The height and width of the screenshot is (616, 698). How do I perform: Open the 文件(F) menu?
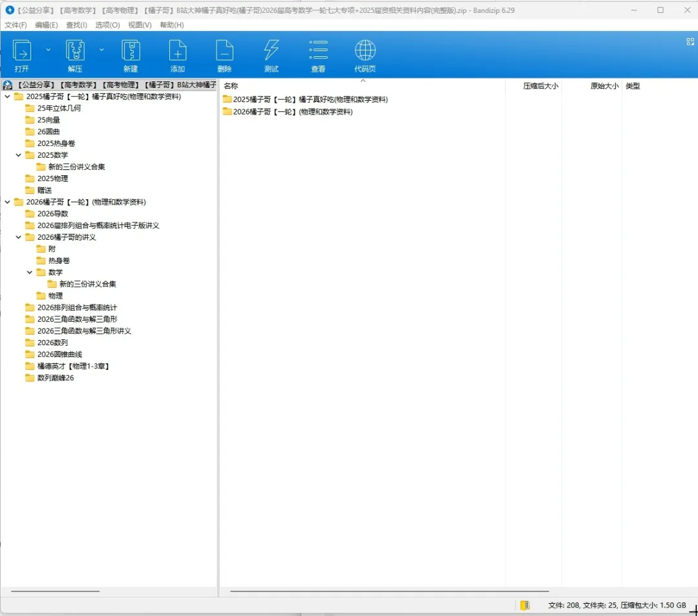pyautogui.click(x=16, y=25)
